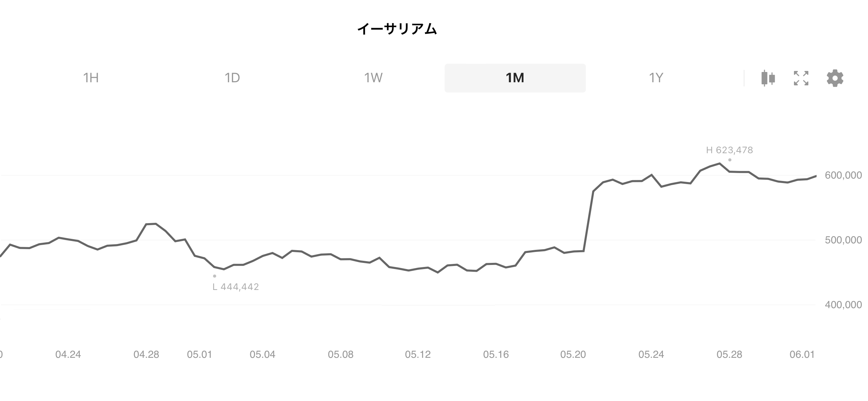The image size is (868, 401).
Task: Open the 1Y timeframe option
Action: coord(655,78)
